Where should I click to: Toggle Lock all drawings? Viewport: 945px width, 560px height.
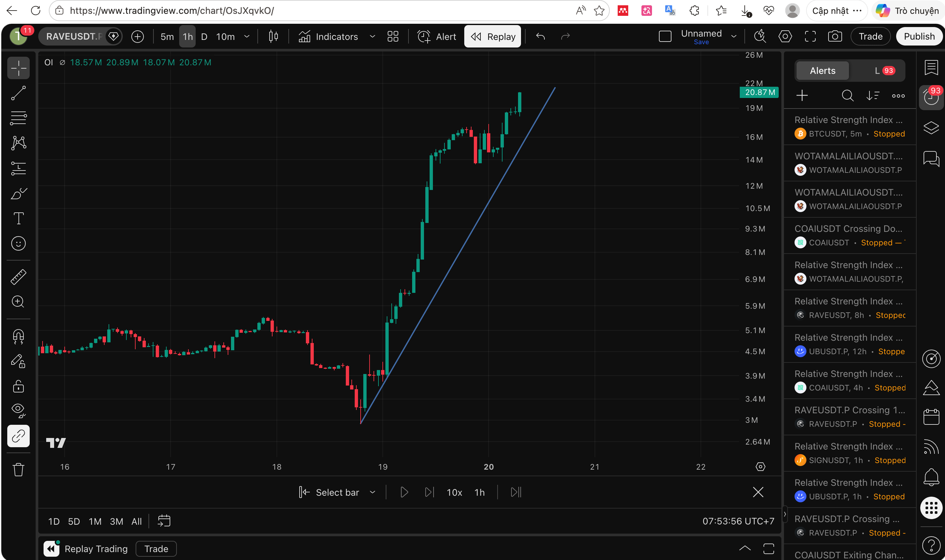tap(18, 386)
